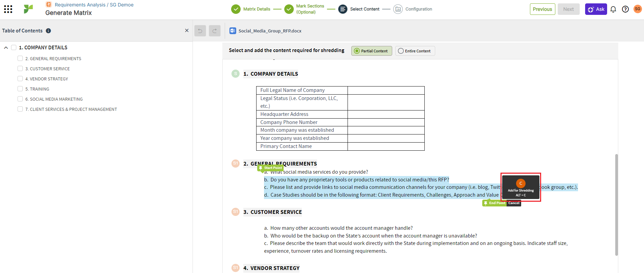Open the apps grid launcher icon

[8, 9]
